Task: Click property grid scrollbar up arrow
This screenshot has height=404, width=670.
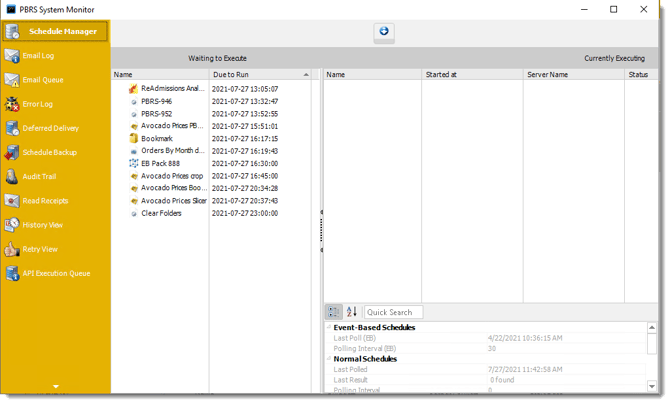Action: (652, 328)
